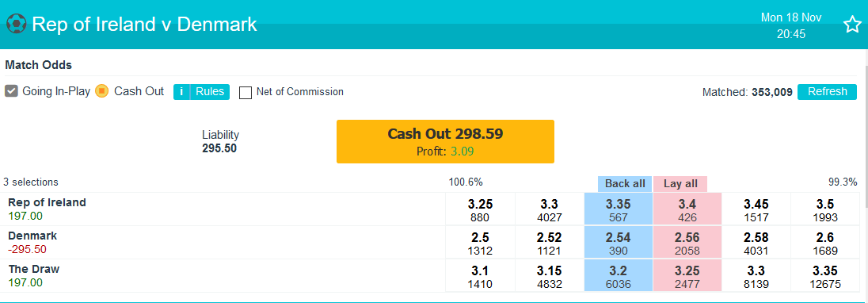
Task: Toggle the Going In-Play checkbox
Action: pos(12,91)
